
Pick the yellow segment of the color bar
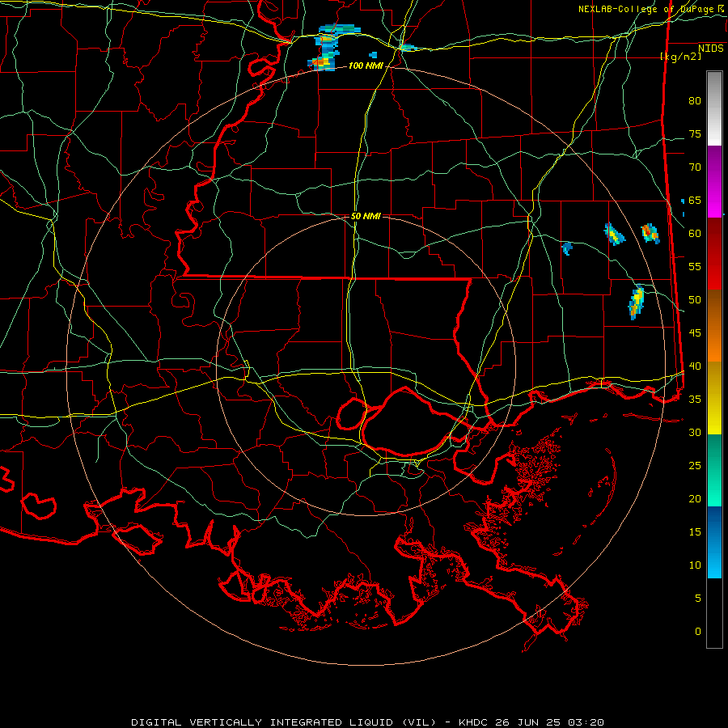pyautogui.click(x=714, y=398)
